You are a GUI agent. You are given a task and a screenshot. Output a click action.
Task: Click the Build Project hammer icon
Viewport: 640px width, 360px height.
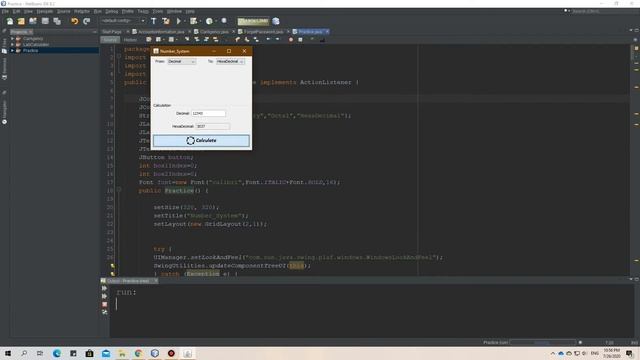[154, 21]
